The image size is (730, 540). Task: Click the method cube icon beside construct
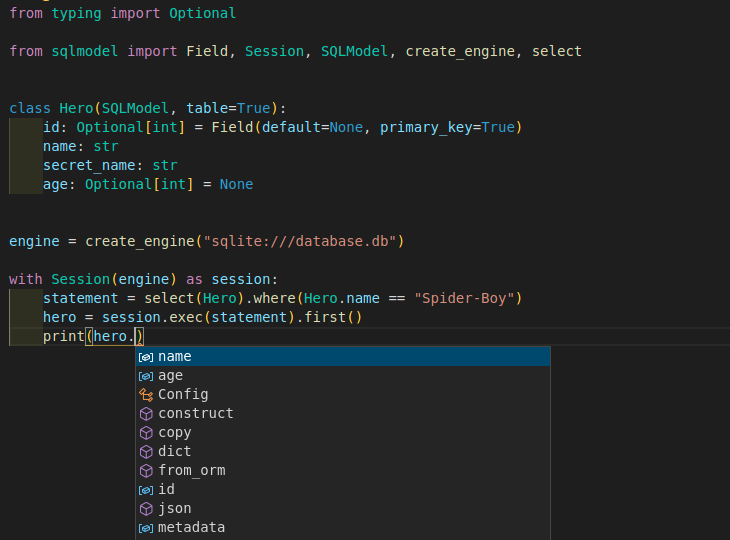point(146,414)
